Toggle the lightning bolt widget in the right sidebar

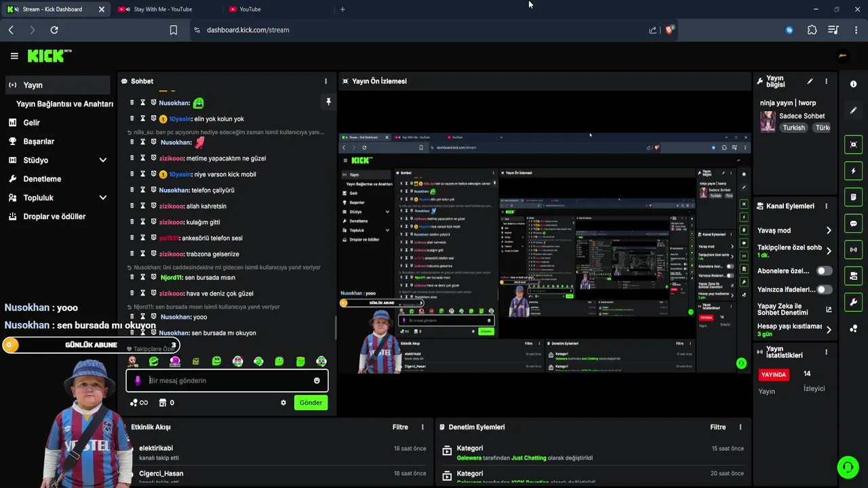853,171
